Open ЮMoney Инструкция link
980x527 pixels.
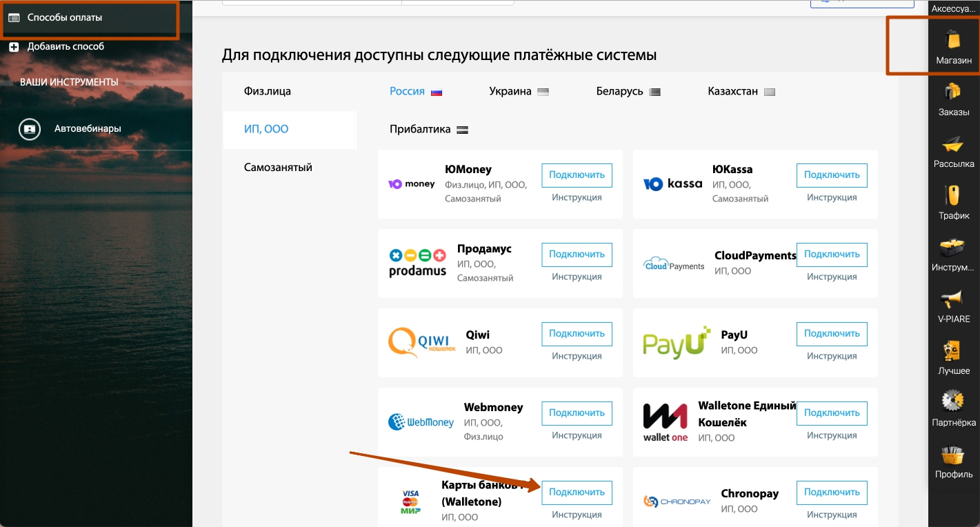[x=577, y=197]
